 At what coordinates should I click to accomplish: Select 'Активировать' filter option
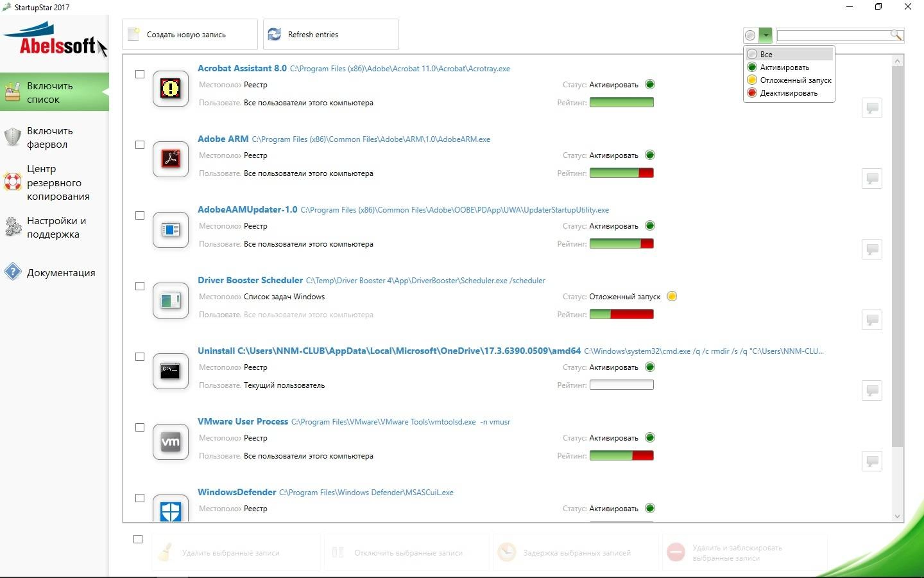(x=789, y=67)
